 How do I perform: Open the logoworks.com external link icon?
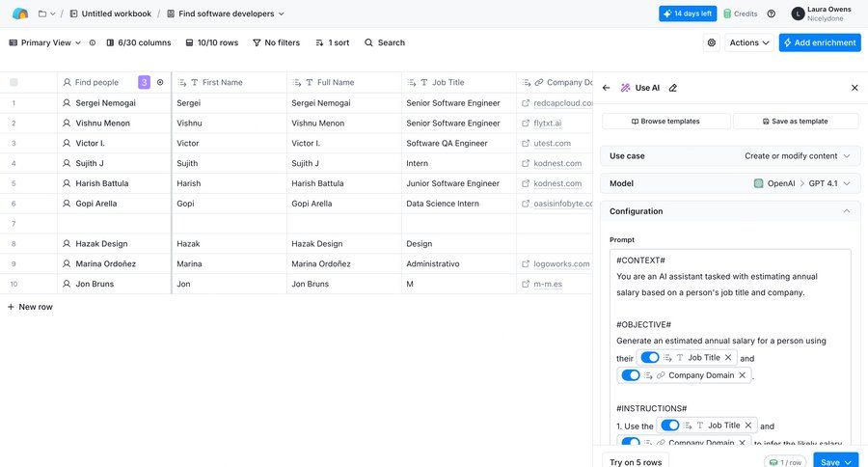(526, 263)
